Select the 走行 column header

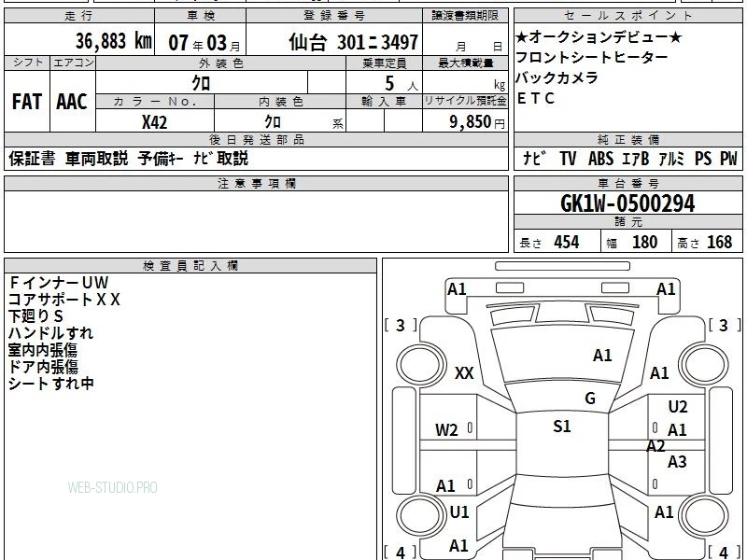click(79, 16)
